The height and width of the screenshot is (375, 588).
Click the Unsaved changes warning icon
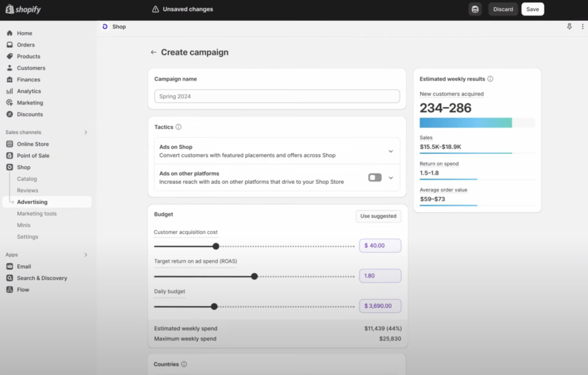click(x=155, y=9)
